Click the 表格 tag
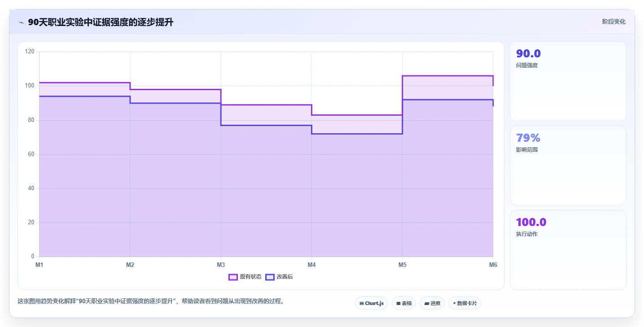 [404, 303]
